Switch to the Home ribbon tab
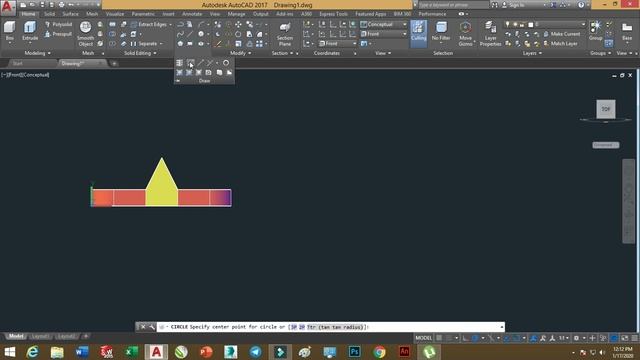The width and height of the screenshot is (640, 360). click(28, 14)
